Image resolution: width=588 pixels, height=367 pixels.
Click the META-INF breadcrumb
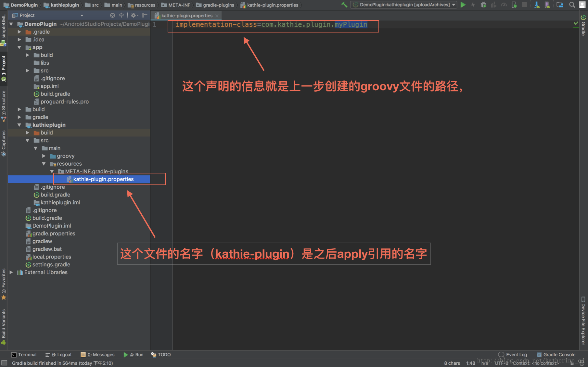(x=176, y=5)
